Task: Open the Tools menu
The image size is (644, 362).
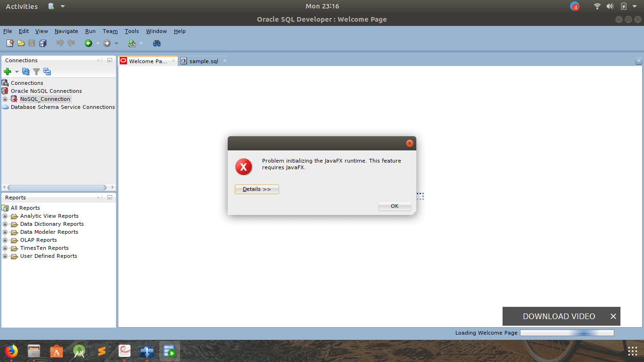Action: (132, 31)
